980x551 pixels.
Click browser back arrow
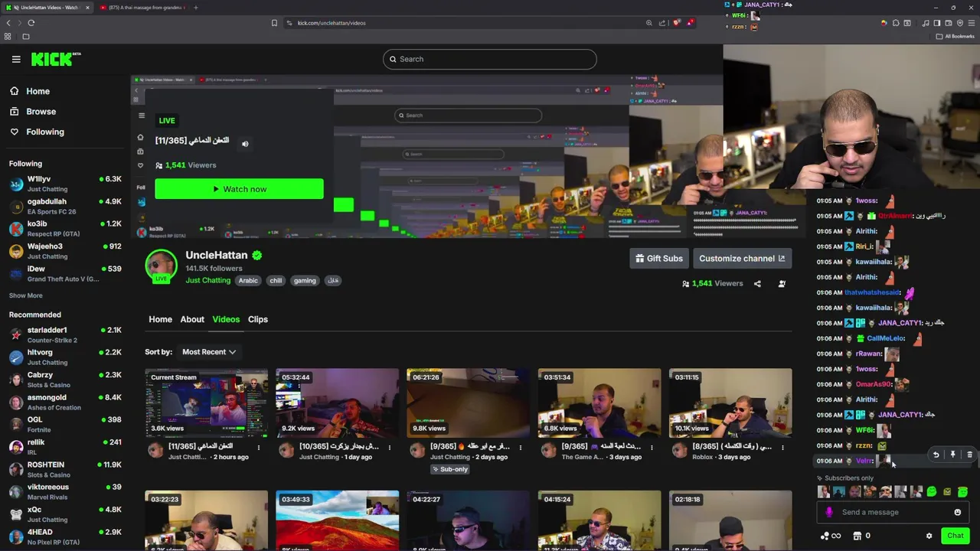8,23
